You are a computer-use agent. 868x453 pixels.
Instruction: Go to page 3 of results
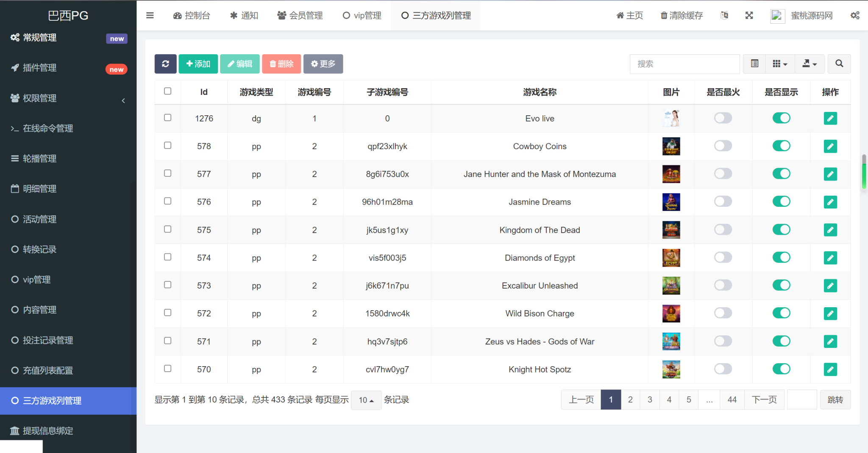(x=649, y=400)
